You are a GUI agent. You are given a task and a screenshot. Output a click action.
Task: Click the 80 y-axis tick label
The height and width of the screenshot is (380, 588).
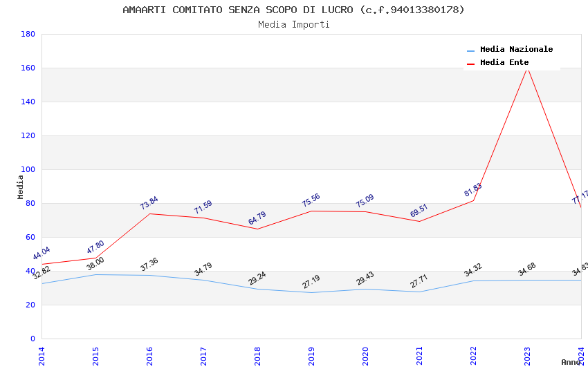[30, 203]
